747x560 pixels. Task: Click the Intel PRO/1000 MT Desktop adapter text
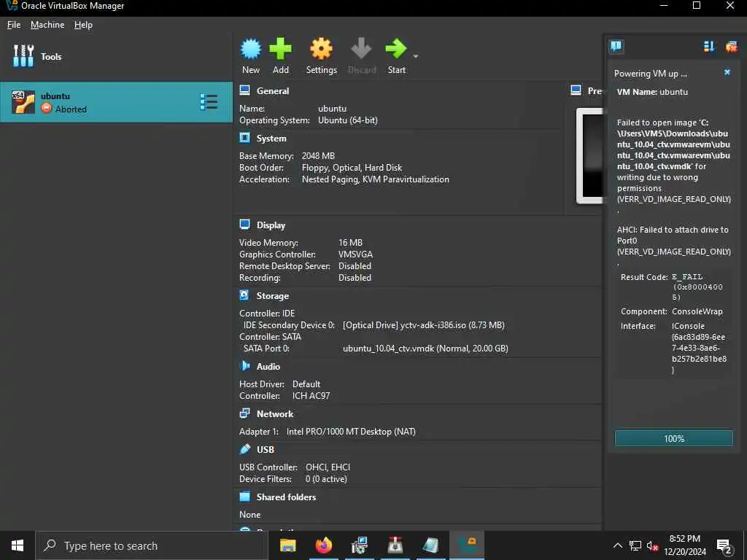coord(351,432)
